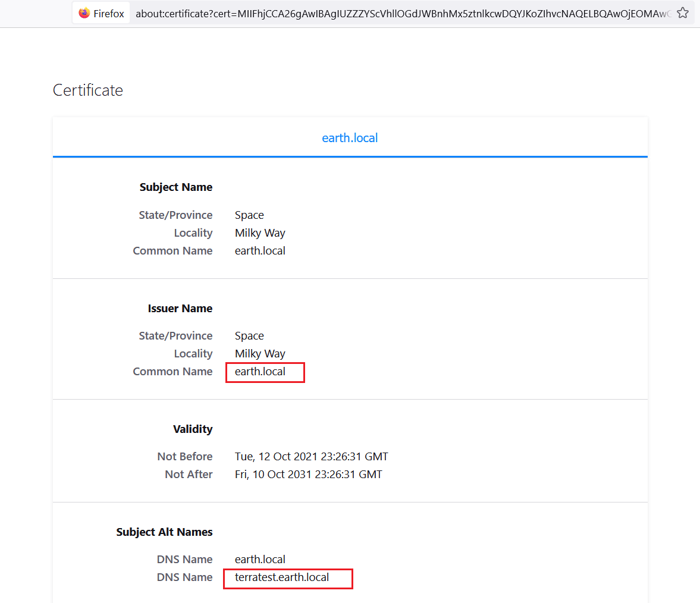Image resolution: width=700 pixels, height=603 pixels.
Task: Click the Space state value under Issuer Name
Action: (x=249, y=336)
